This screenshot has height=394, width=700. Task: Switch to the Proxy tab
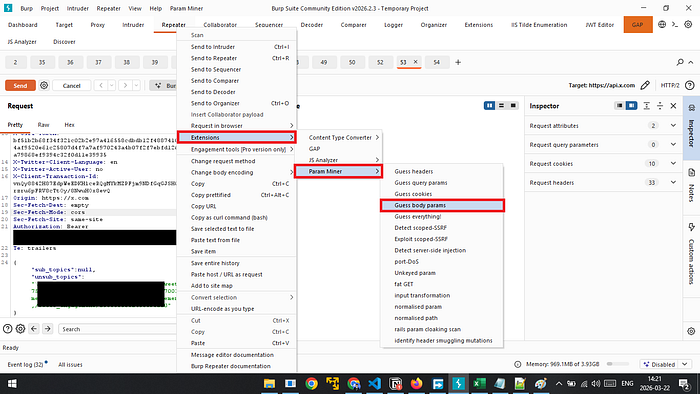point(97,25)
